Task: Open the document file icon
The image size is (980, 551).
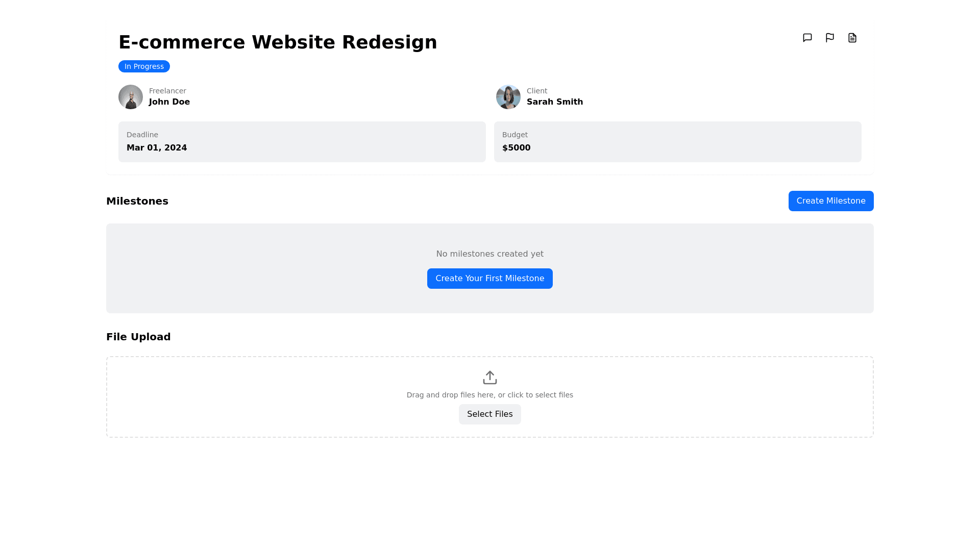Action: pyautogui.click(x=852, y=38)
